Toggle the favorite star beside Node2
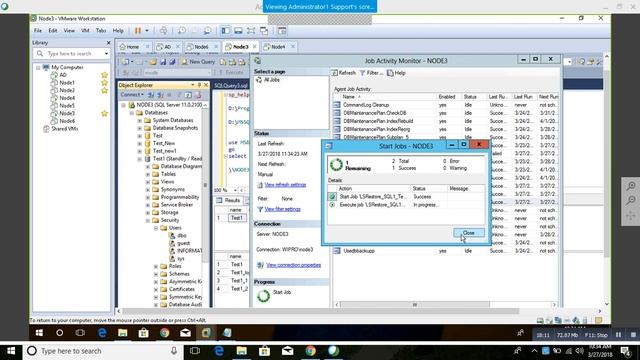This screenshot has width=640, height=360. click(x=104, y=90)
